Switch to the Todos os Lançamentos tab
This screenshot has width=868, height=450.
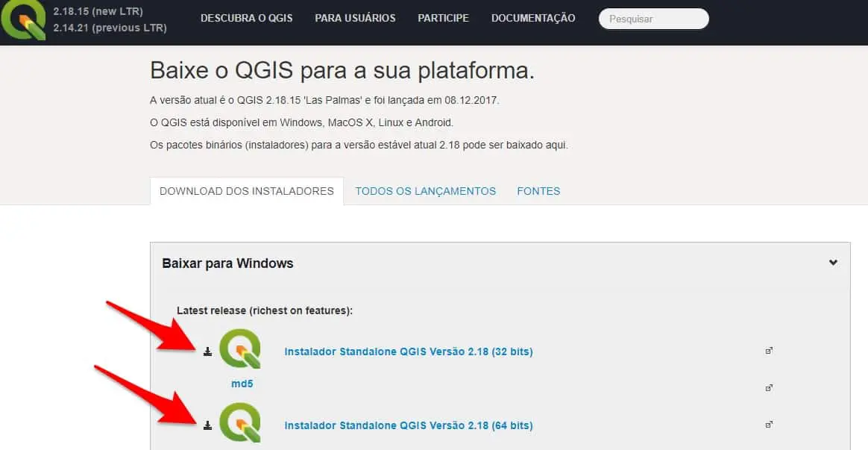(425, 191)
